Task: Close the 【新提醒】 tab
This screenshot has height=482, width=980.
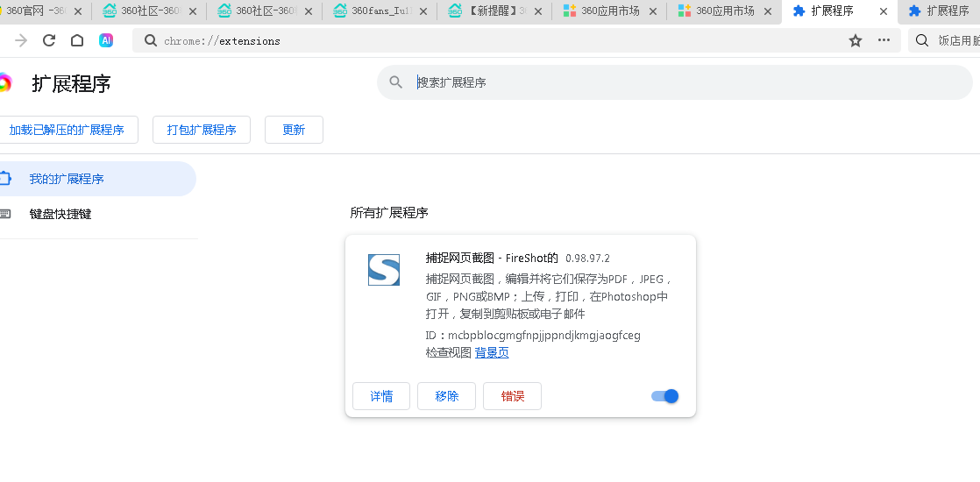Action: pyautogui.click(x=538, y=11)
